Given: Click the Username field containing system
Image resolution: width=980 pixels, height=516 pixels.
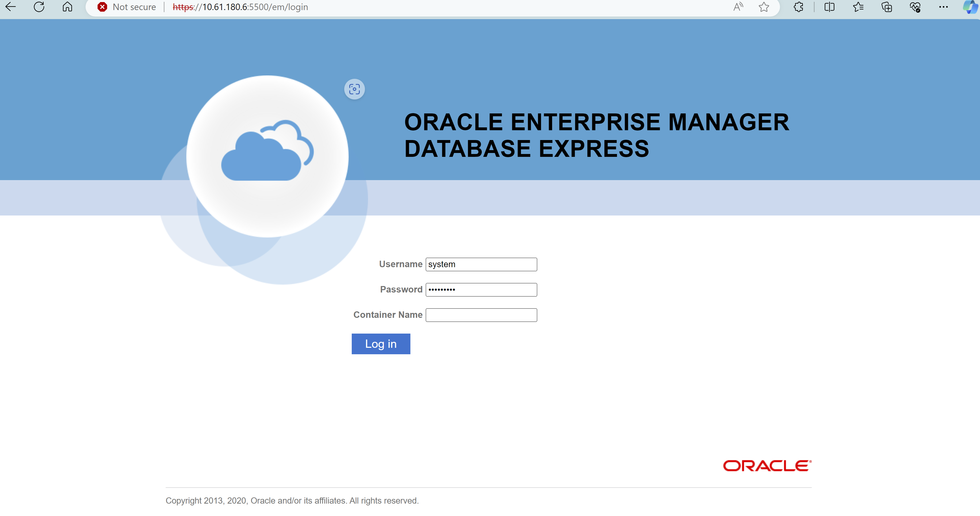Looking at the screenshot, I should (481, 264).
